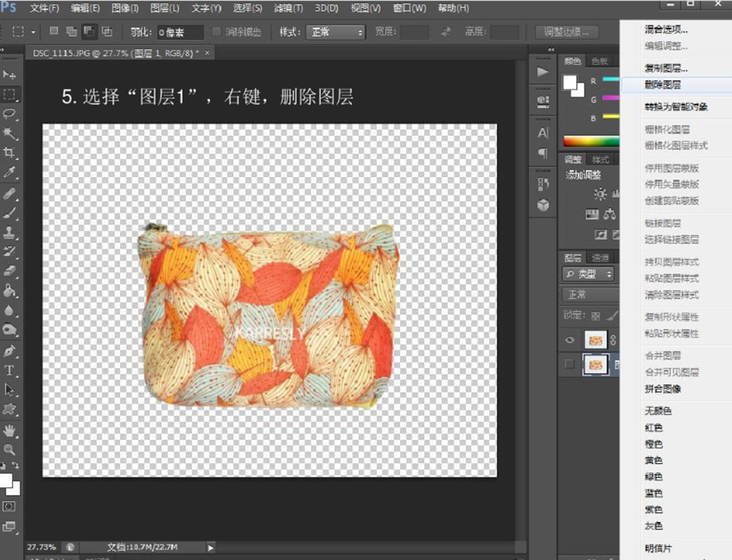Click the 羽化 feather input field
This screenshot has width=732, height=560.
(x=180, y=32)
